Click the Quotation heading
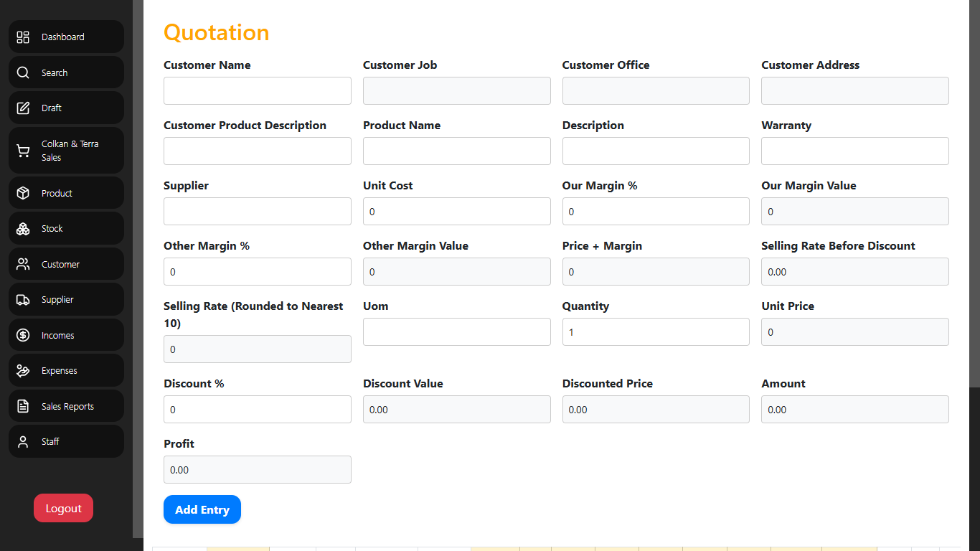980x551 pixels. coord(217,32)
